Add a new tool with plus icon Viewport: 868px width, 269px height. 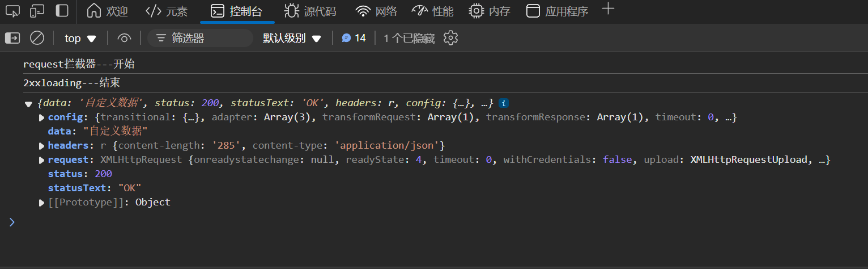pyautogui.click(x=608, y=9)
